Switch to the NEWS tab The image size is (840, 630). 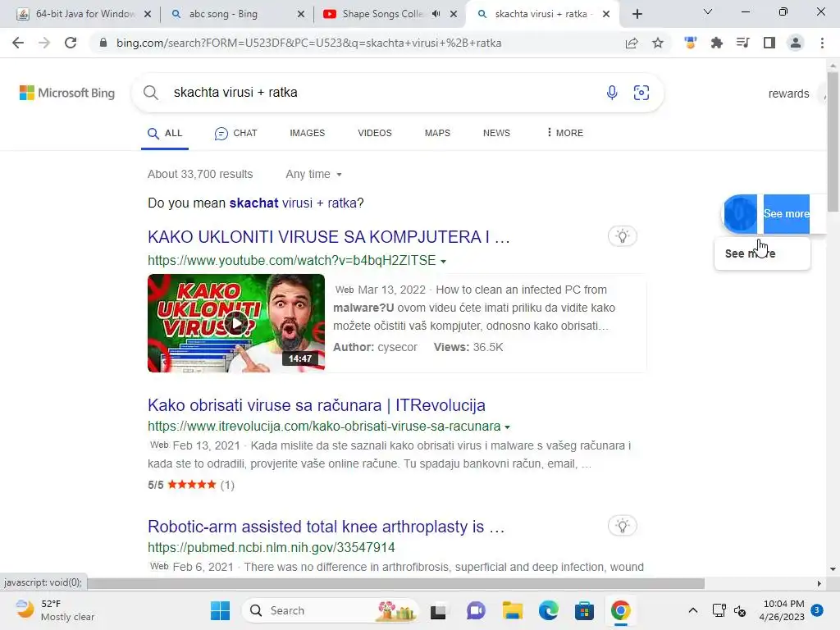496,133
